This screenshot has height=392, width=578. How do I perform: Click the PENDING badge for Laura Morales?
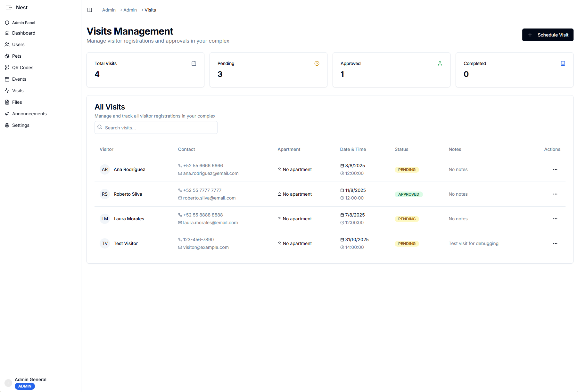tap(407, 219)
